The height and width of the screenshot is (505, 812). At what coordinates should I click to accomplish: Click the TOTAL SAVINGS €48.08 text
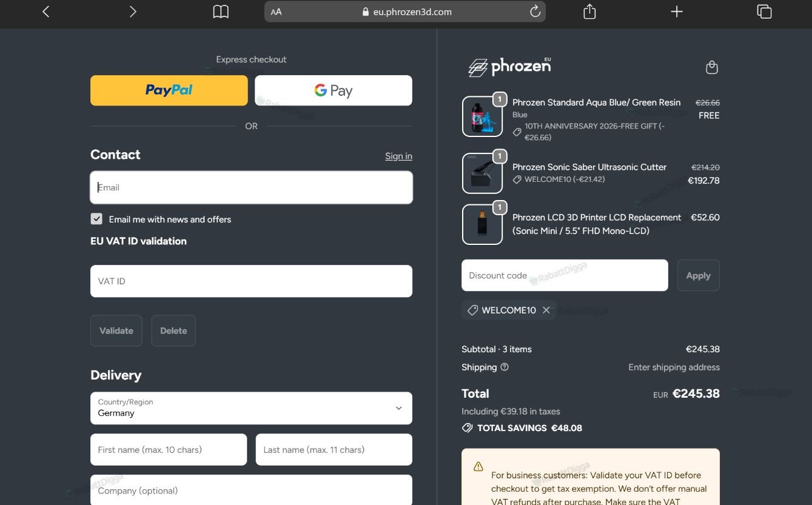529,428
